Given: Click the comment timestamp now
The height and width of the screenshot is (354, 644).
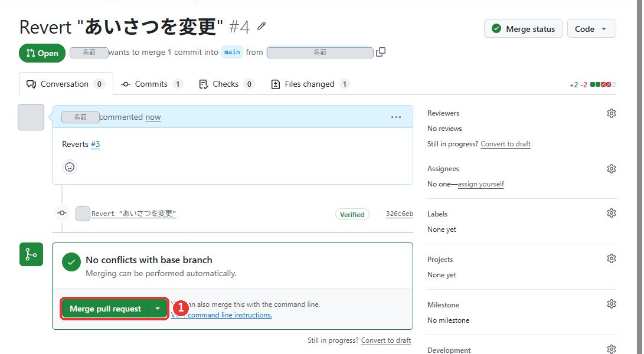Looking at the screenshot, I should [x=153, y=117].
